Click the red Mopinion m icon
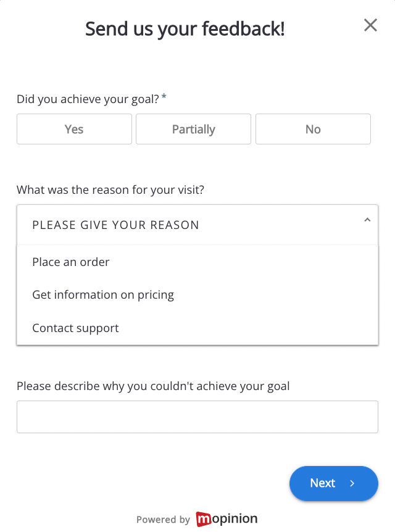The height and width of the screenshot is (532, 395). pyautogui.click(x=204, y=520)
